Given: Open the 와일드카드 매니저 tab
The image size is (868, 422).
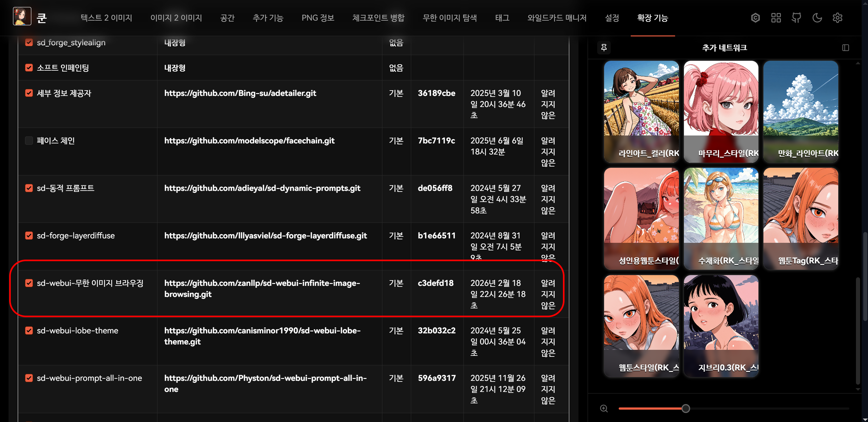Looking at the screenshot, I should coord(557,18).
